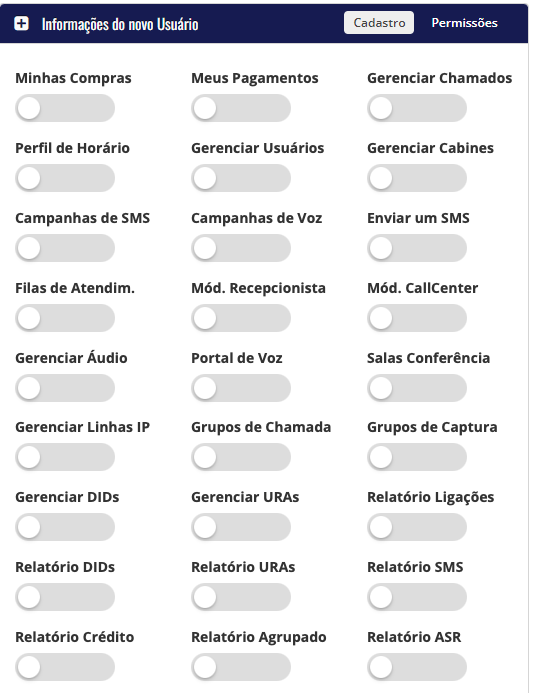Enable the Minhas Compras toggle

65,108
